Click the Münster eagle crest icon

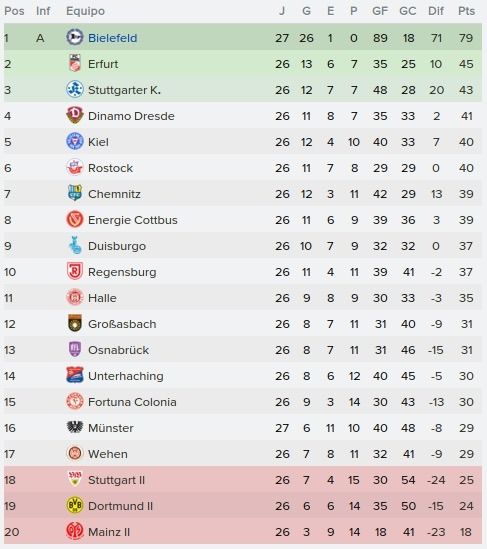pyautogui.click(x=75, y=427)
